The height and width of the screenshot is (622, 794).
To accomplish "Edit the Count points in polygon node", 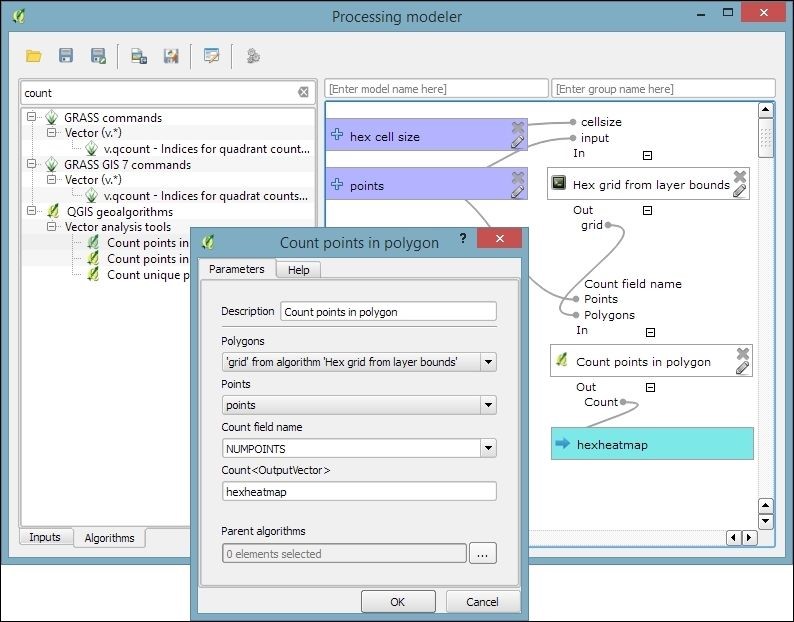I will [742, 368].
